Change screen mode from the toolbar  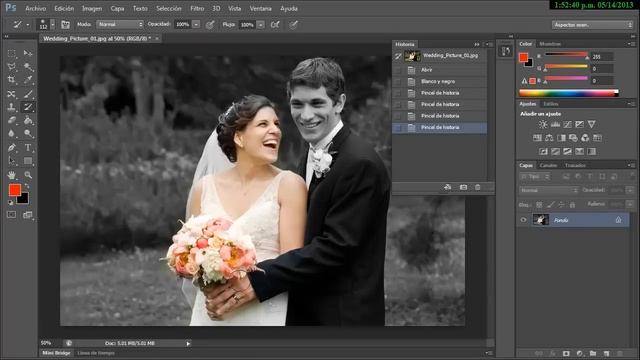(28, 215)
